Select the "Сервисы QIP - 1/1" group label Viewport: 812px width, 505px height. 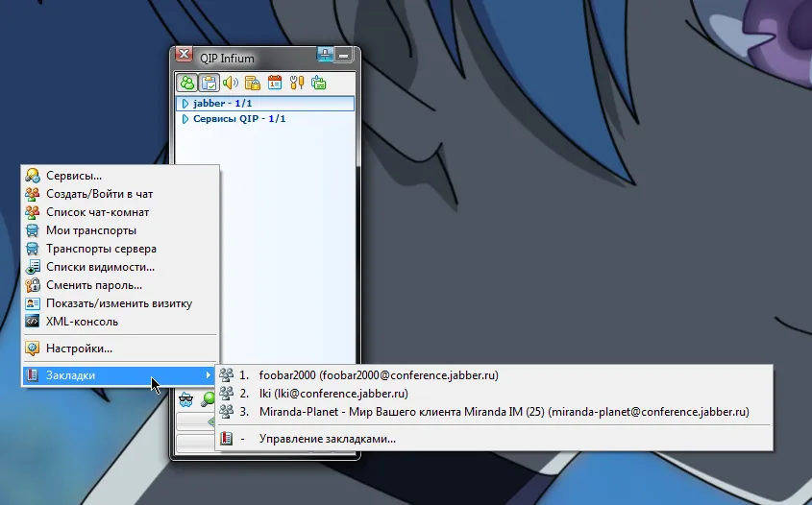pyautogui.click(x=239, y=119)
